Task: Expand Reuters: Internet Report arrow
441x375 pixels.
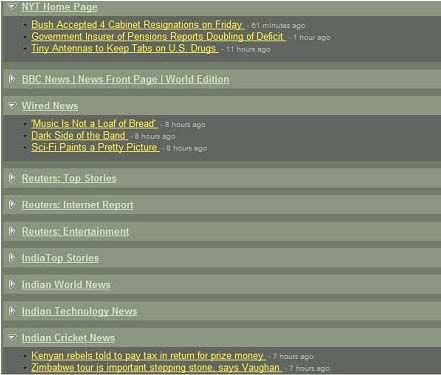Action: [12, 204]
